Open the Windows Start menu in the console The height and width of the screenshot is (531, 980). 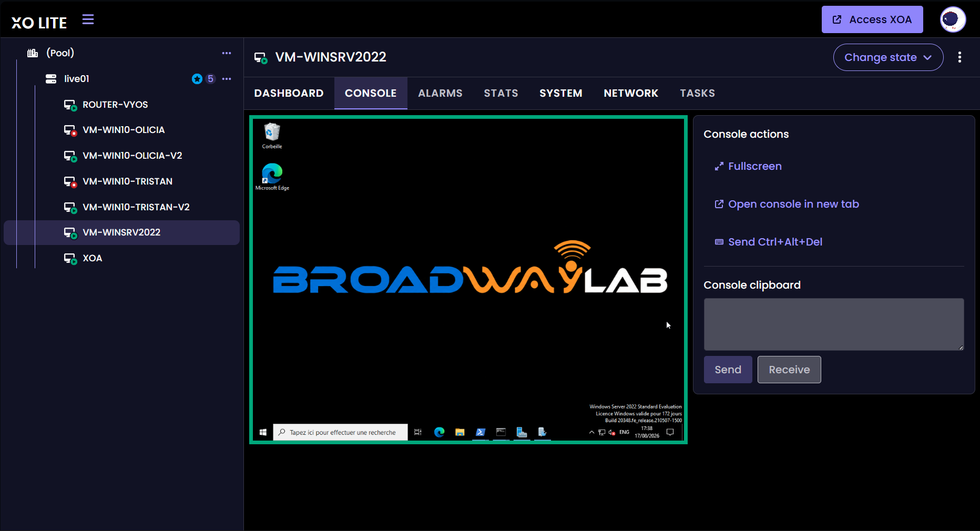click(263, 432)
